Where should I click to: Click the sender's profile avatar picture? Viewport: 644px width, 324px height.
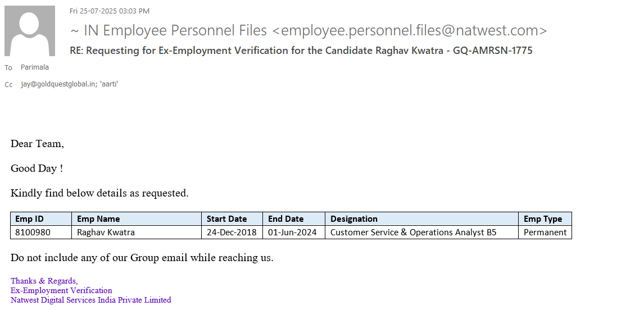click(x=30, y=31)
